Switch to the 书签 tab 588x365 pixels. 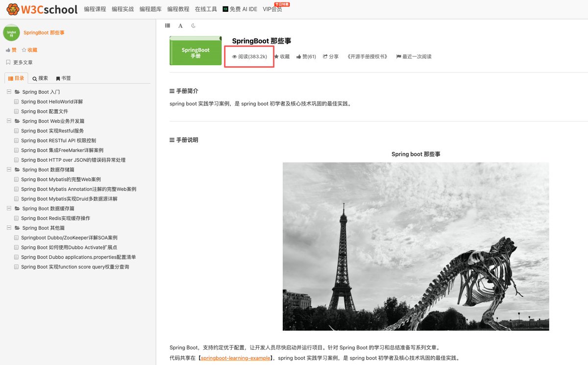[63, 78]
